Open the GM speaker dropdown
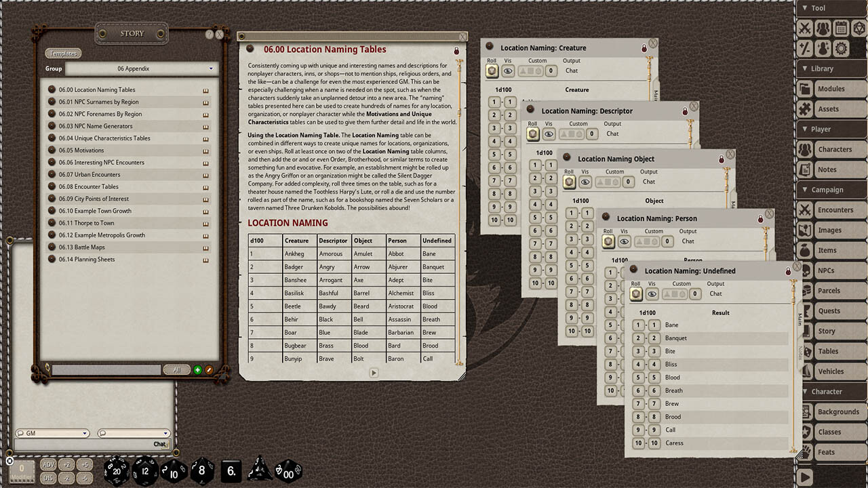The height and width of the screenshot is (488, 868). tap(52, 432)
